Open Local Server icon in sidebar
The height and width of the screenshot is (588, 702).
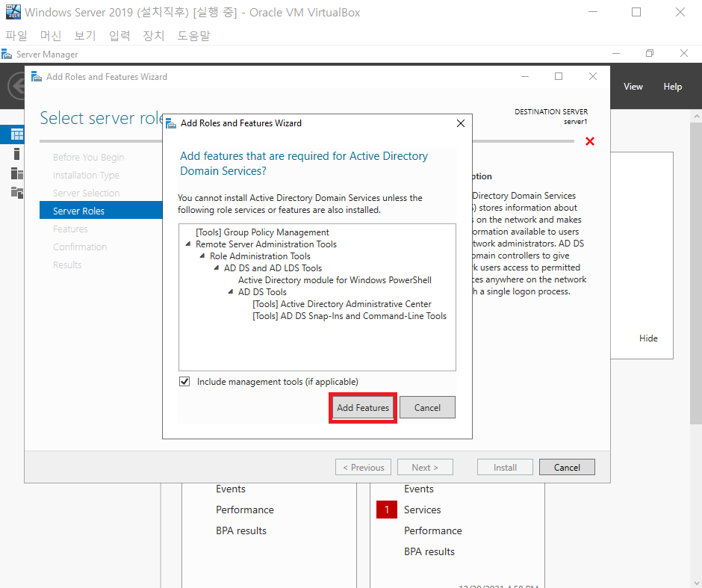[x=16, y=154]
